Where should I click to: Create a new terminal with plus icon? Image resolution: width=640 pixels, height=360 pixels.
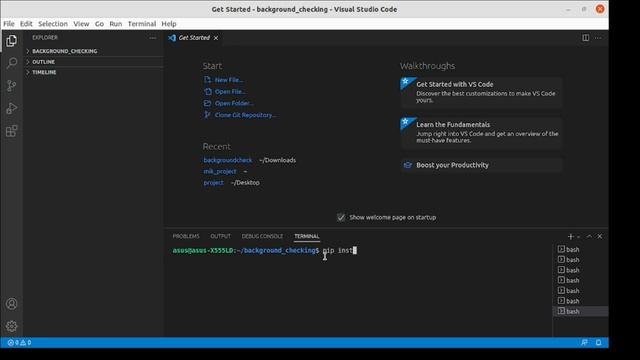pos(571,236)
